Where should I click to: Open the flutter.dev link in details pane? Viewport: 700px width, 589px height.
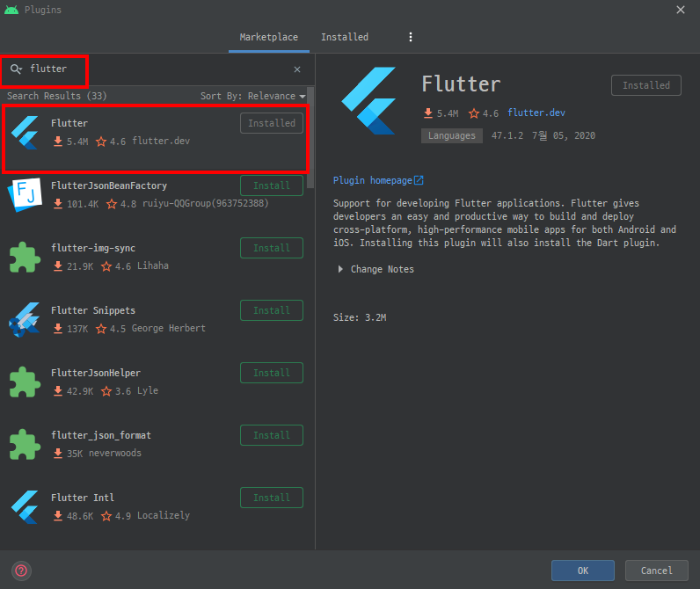pyautogui.click(x=536, y=113)
